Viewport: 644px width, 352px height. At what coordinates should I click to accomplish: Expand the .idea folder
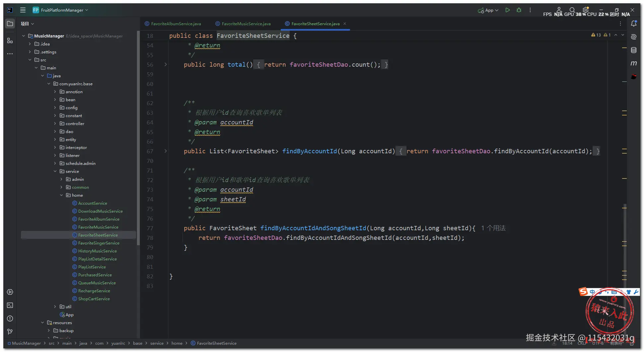(x=30, y=44)
